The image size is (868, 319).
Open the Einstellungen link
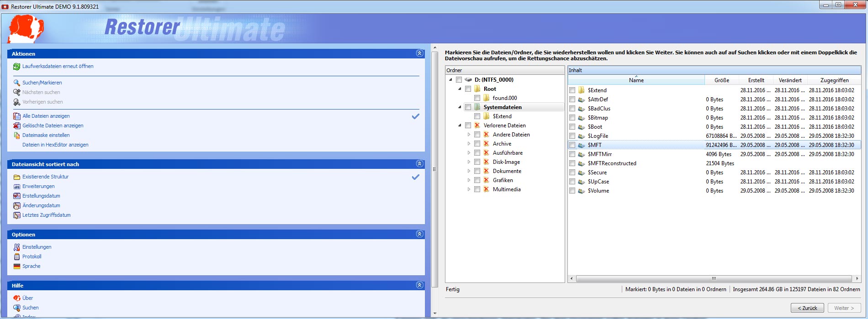coord(37,247)
